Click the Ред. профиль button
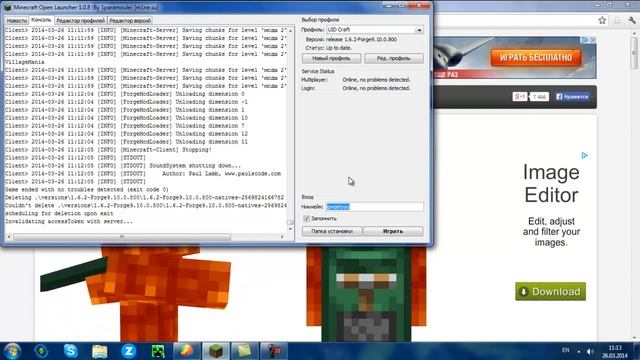Image resolution: width=640 pixels, height=360 pixels. (393, 58)
